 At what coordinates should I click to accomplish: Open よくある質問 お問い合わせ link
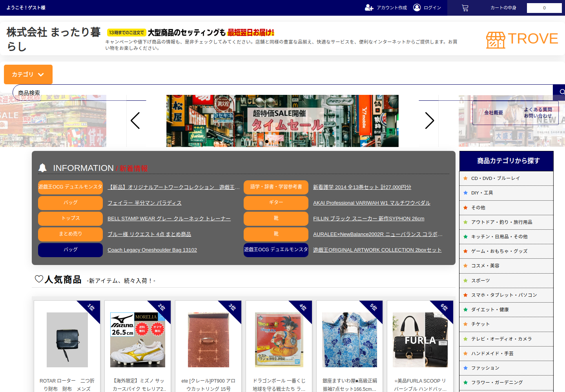(538, 113)
